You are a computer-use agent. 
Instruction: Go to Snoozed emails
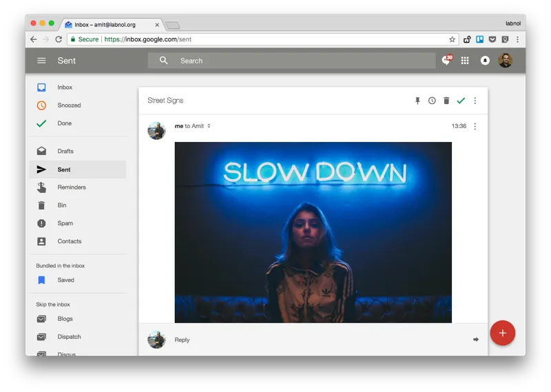click(x=69, y=105)
